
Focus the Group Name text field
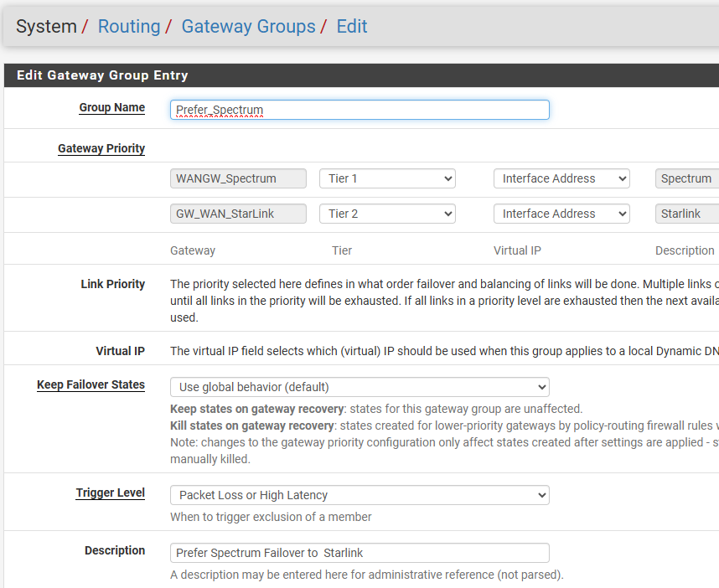[359, 110]
